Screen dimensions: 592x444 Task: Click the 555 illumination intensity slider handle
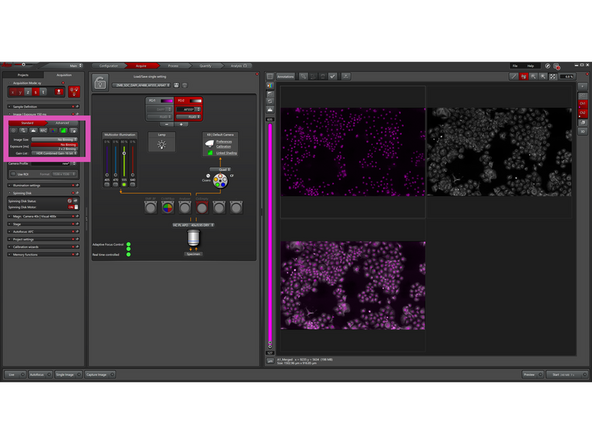coord(124,153)
